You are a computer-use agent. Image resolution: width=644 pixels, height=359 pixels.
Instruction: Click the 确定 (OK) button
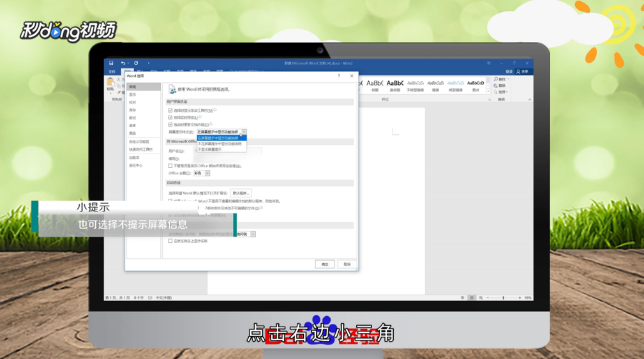coord(325,264)
